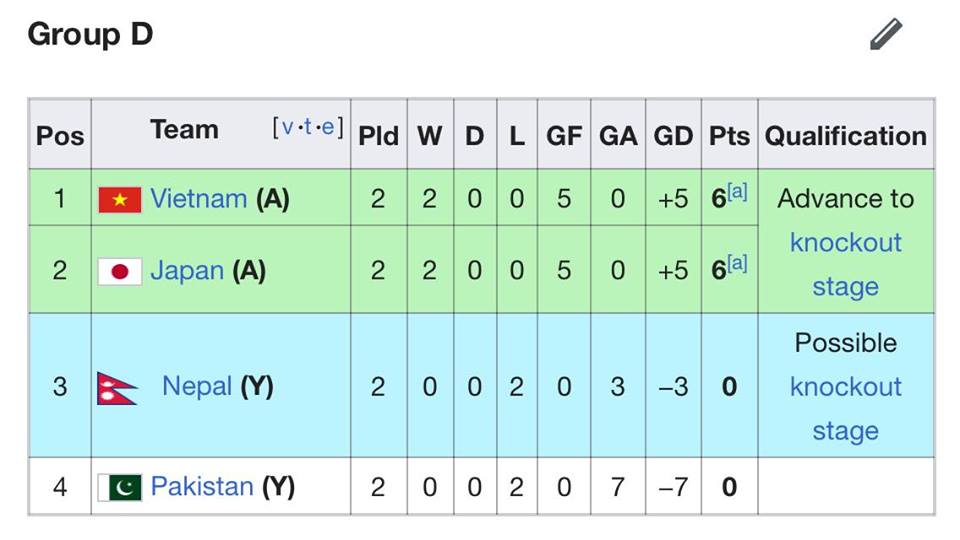
Task: Click the Qualification column header
Action: [x=846, y=136]
